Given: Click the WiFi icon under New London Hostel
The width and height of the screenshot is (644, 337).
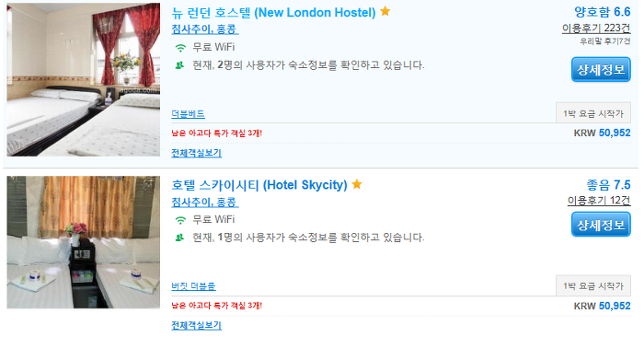Looking at the screenshot, I should tap(180, 48).
